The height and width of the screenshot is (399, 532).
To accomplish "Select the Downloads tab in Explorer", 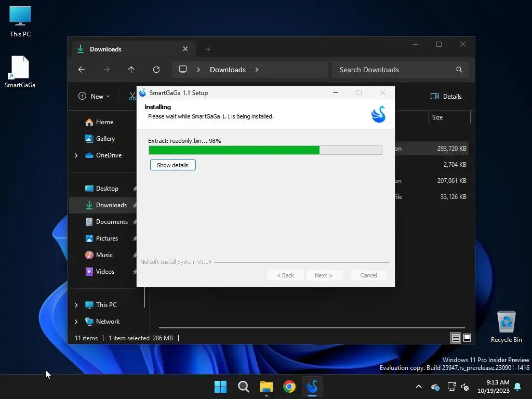I will (134, 49).
